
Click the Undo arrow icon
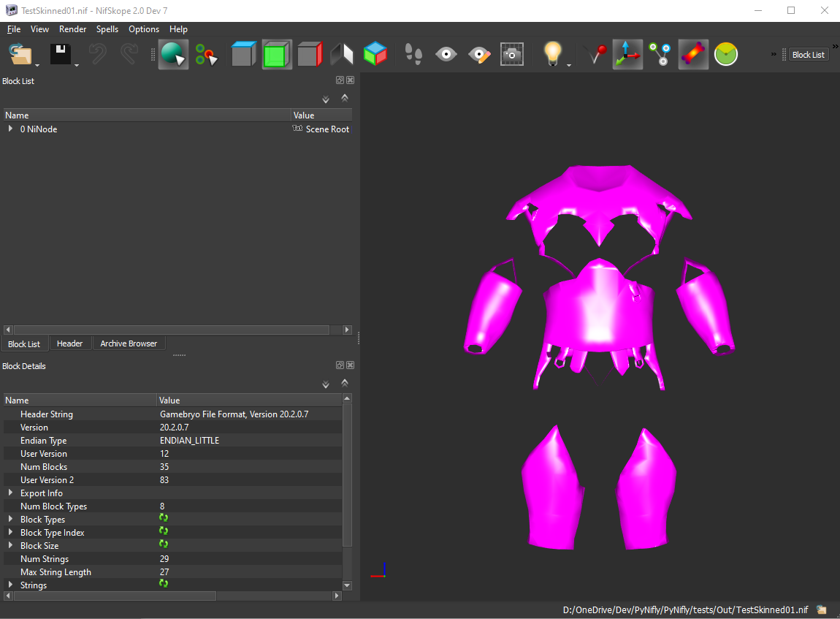(97, 54)
